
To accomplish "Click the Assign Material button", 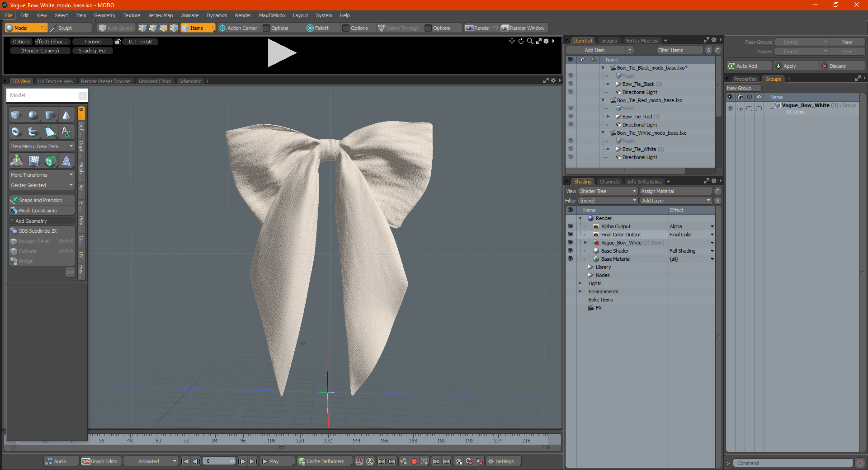I will point(676,191).
